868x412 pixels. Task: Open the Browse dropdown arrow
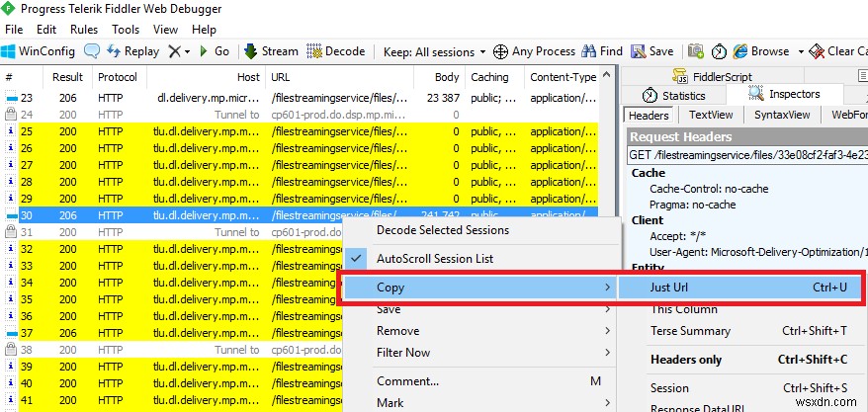click(x=801, y=52)
